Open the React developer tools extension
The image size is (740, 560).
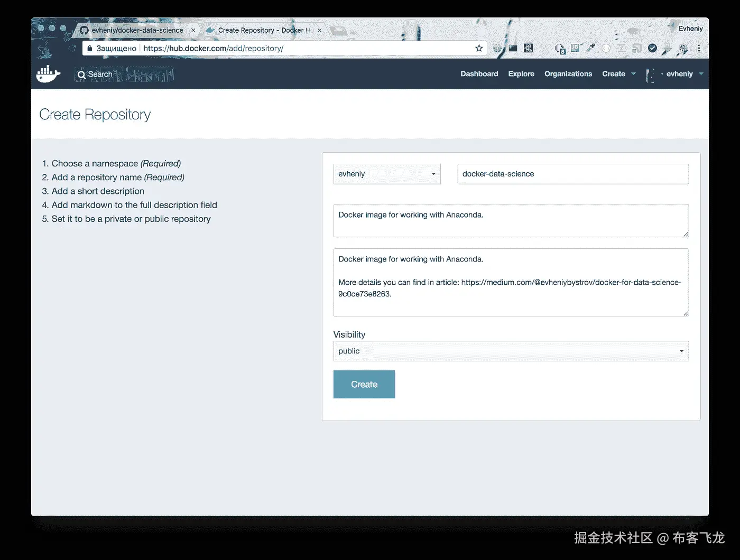(528, 48)
